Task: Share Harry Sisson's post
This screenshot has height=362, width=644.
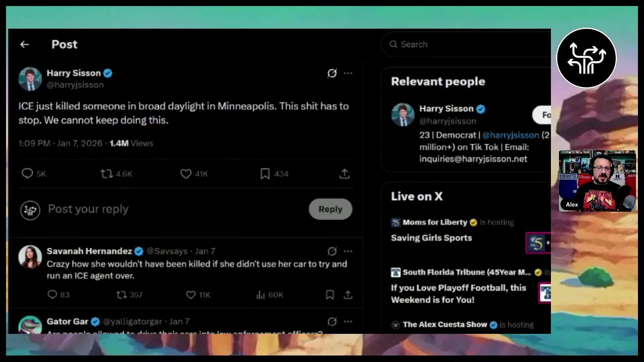Action: (x=344, y=173)
